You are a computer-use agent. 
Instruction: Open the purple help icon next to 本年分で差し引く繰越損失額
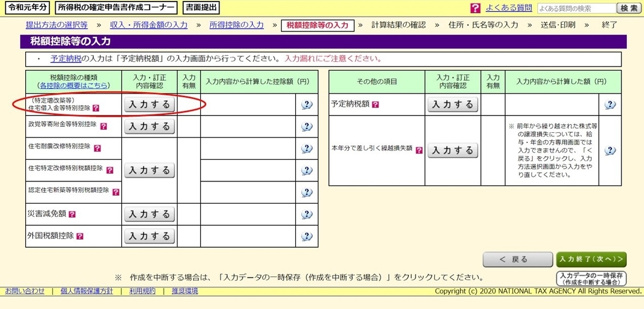(x=419, y=150)
